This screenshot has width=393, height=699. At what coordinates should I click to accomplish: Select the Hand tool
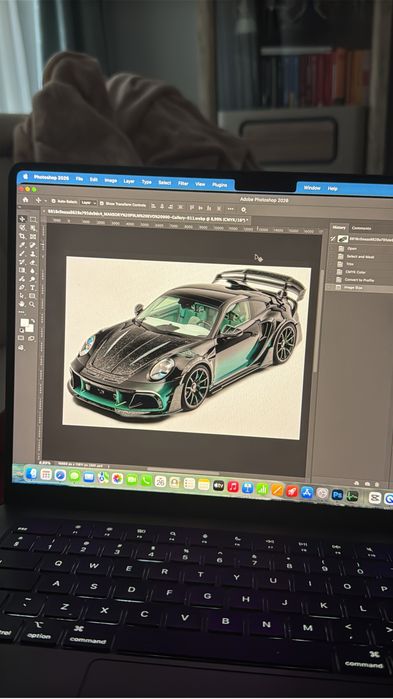click(22, 304)
